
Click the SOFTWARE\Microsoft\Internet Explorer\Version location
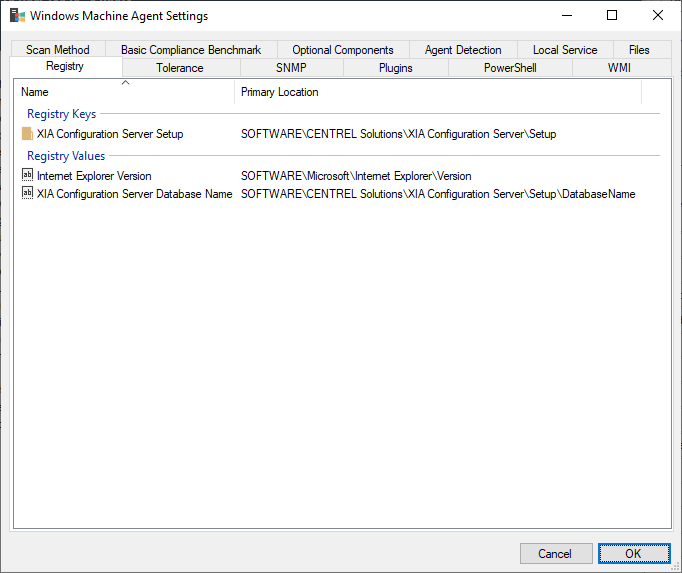pos(356,176)
